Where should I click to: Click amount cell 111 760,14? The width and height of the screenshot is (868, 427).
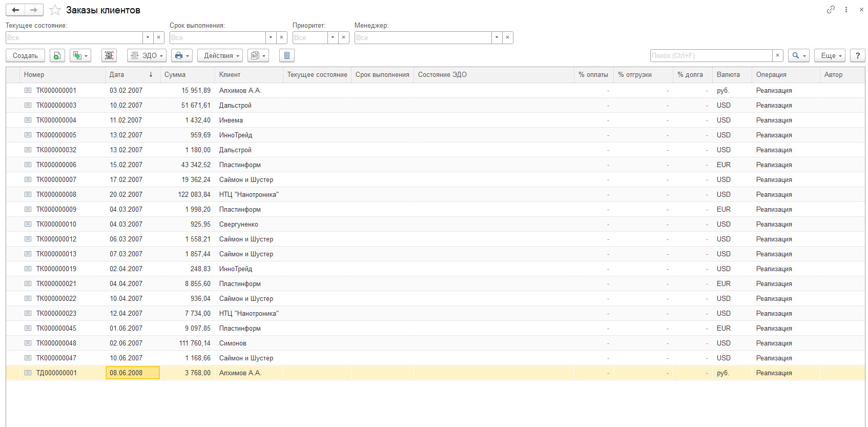point(195,343)
